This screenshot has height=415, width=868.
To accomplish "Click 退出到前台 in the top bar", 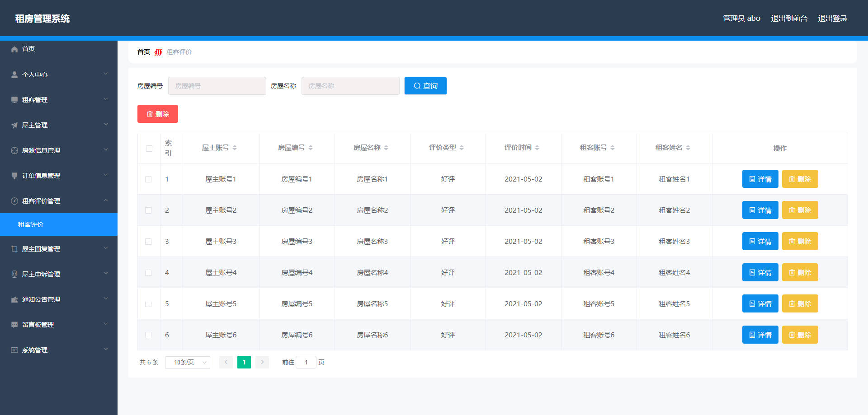I will (789, 19).
